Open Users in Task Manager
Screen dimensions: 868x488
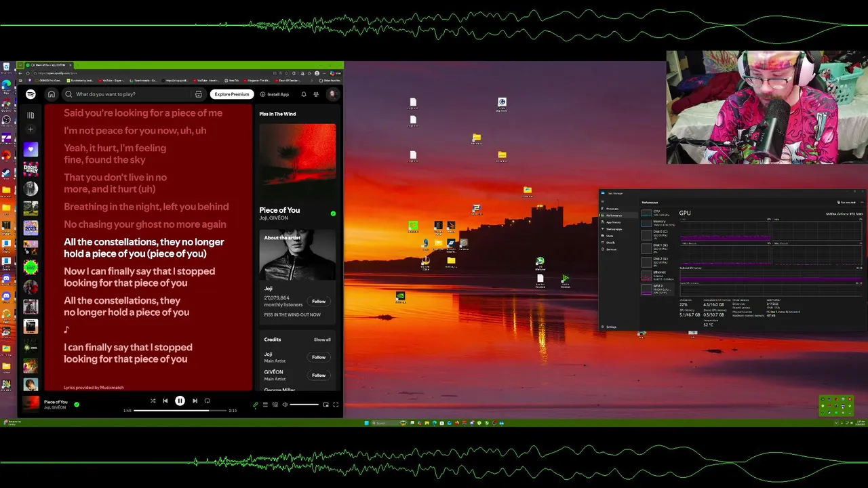[610, 236]
